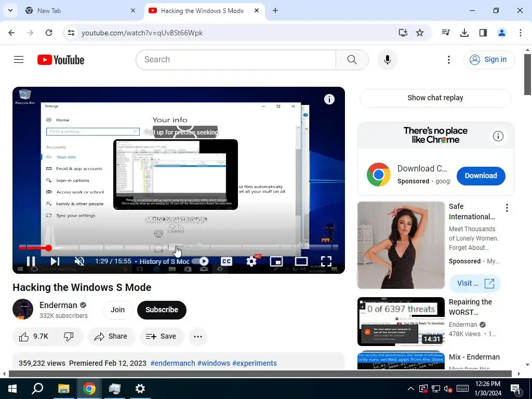The image size is (532, 399).
Task: Toggle the autoplay switch
Action: pos(200,261)
